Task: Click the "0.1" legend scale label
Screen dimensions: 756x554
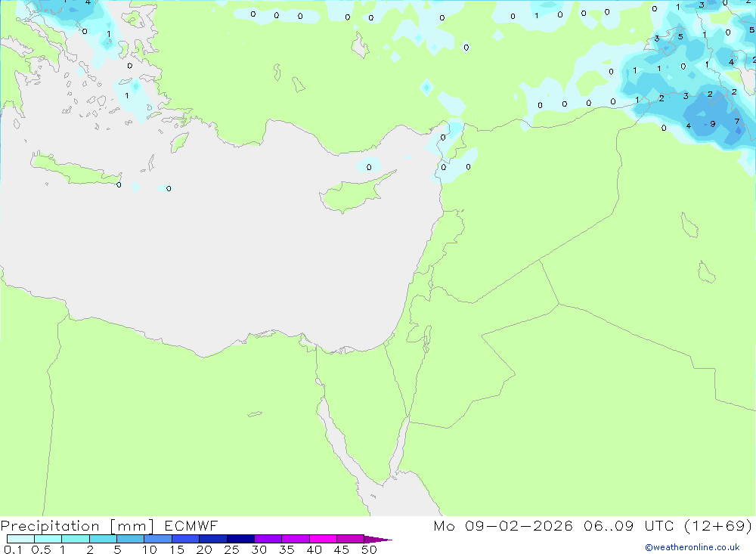Action: [13, 549]
